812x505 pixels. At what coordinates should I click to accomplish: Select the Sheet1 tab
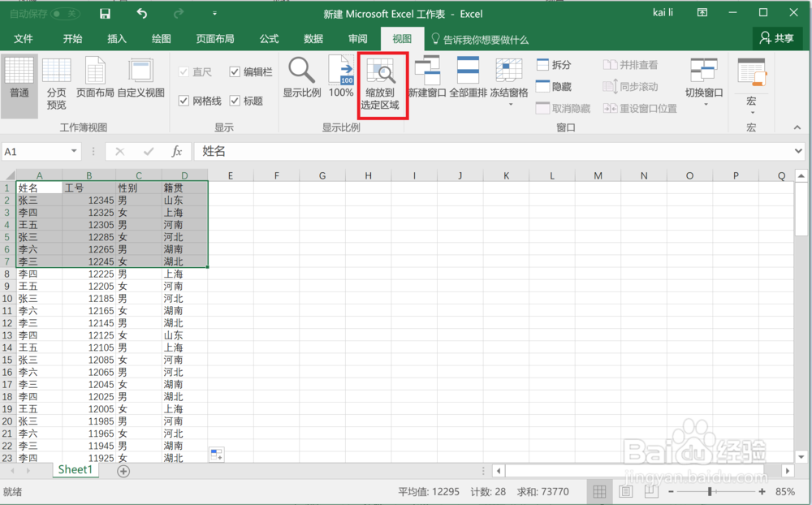[75, 470]
